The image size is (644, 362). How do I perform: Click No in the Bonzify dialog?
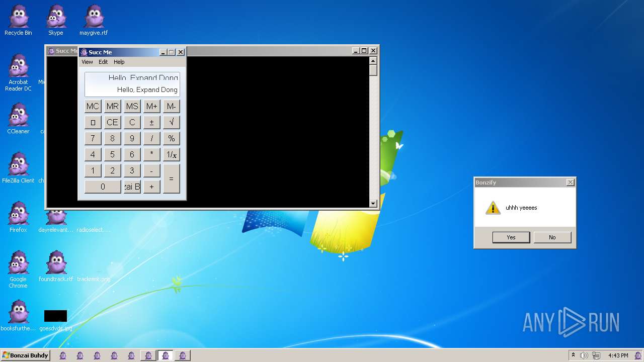click(x=552, y=237)
